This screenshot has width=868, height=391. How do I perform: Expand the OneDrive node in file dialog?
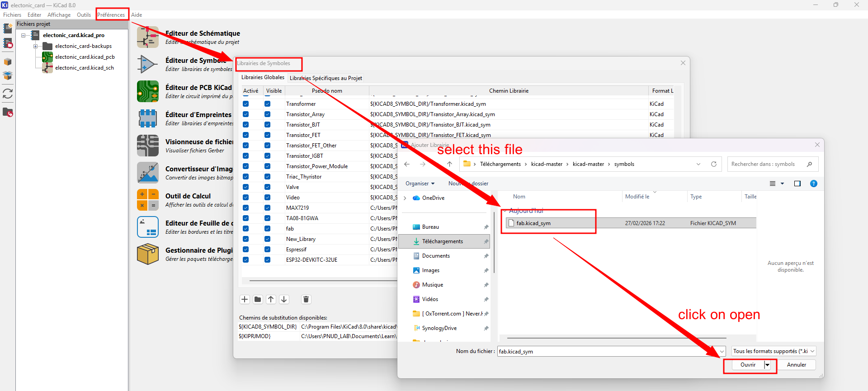[x=405, y=198]
